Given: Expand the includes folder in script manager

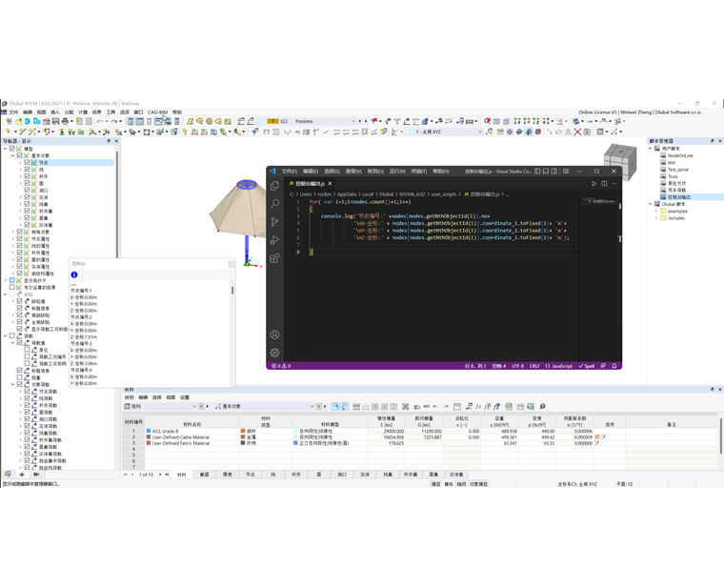Looking at the screenshot, I should 656,218.
